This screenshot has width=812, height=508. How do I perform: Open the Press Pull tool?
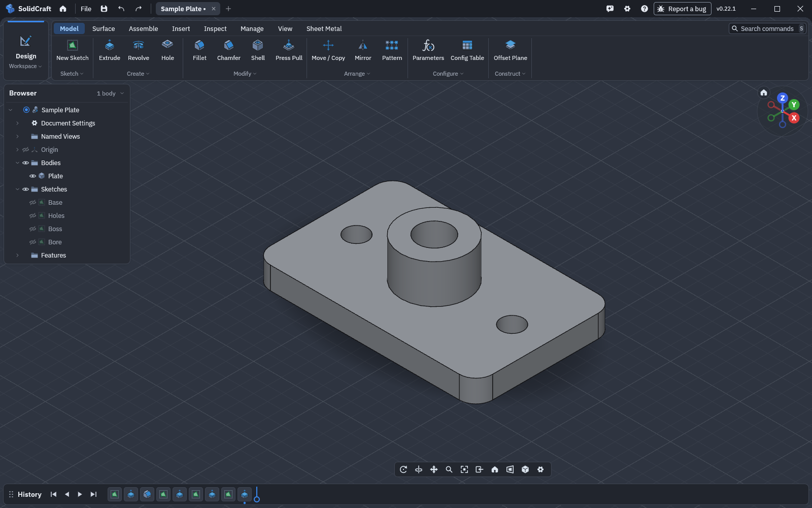[x=289, y=51]
